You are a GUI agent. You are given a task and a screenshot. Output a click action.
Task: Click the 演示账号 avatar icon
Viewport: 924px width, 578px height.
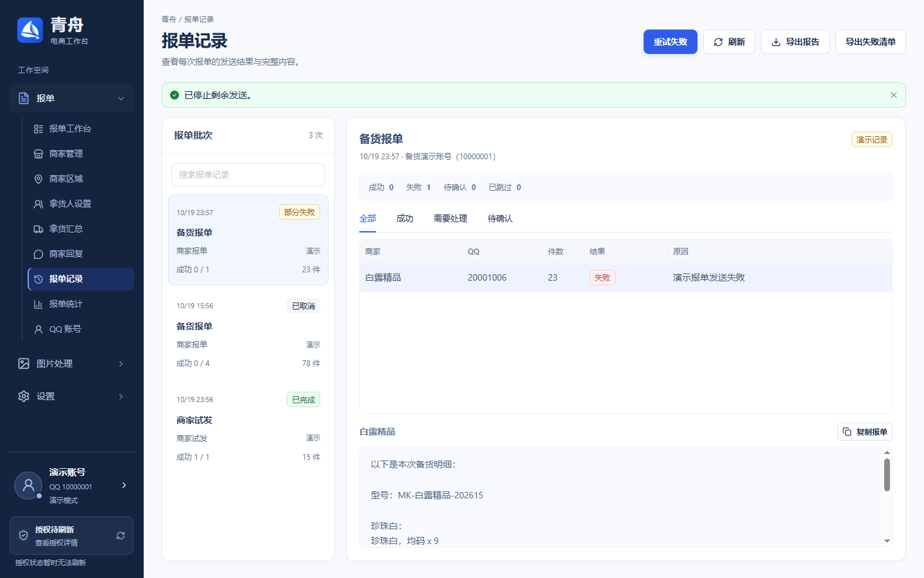pos(28,486)
